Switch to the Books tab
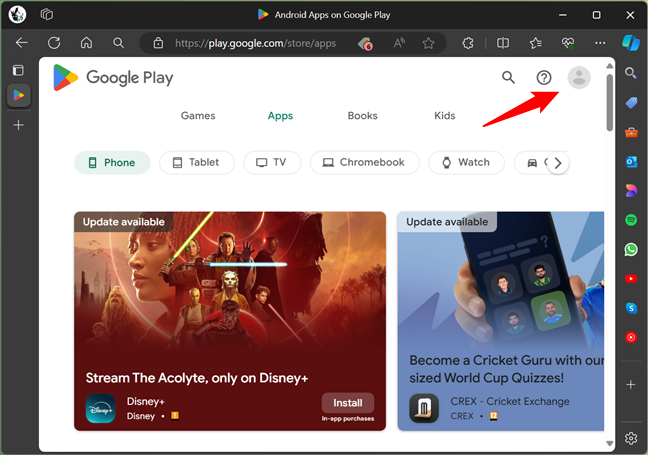 tap(362, 116)
